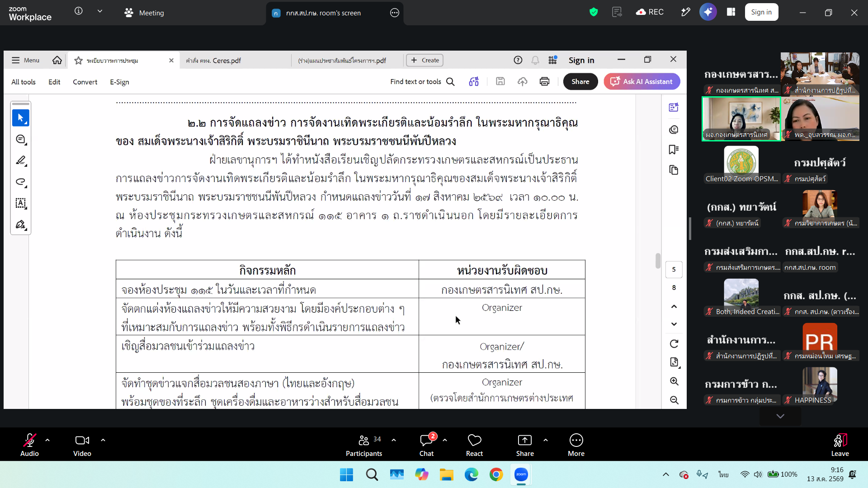This screenshot has height=488, width=868.
Task: Open the Acrobat home icon
Action: coord(57,60)
